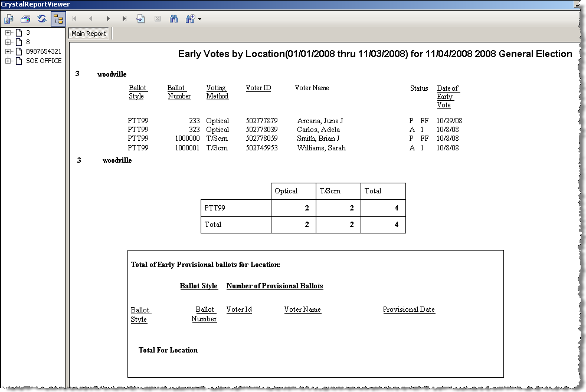Click the Close Current View icon

[158, 19]
